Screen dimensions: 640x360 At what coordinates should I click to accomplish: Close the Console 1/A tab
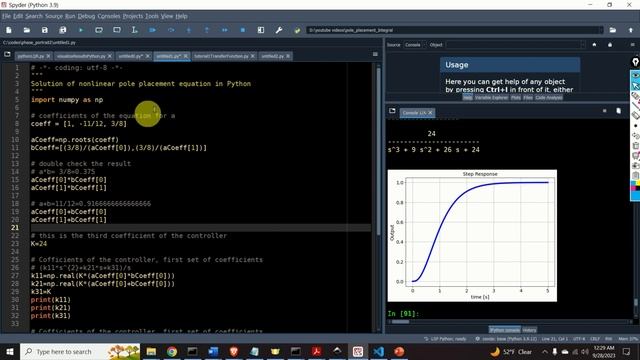click(x=430, y=113)
